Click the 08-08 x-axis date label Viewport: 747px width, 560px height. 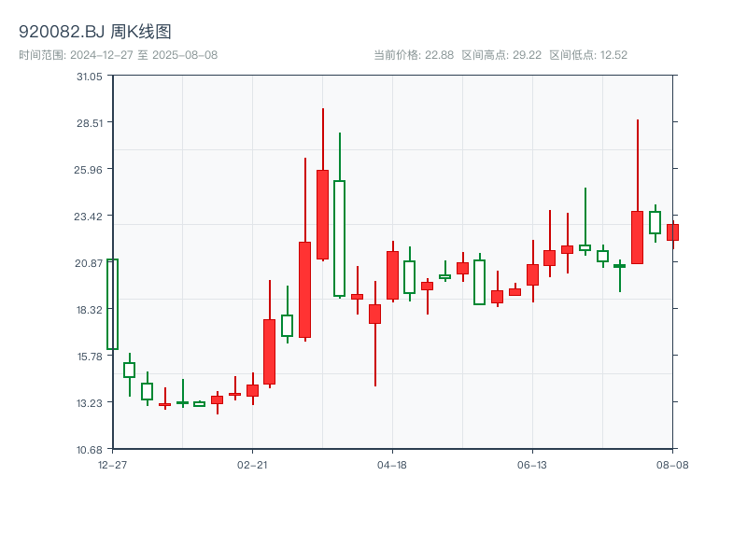(672, 465)
